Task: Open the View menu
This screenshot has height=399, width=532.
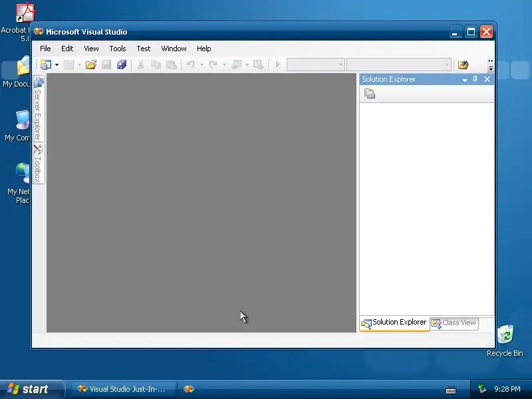Action: (91, 49)
